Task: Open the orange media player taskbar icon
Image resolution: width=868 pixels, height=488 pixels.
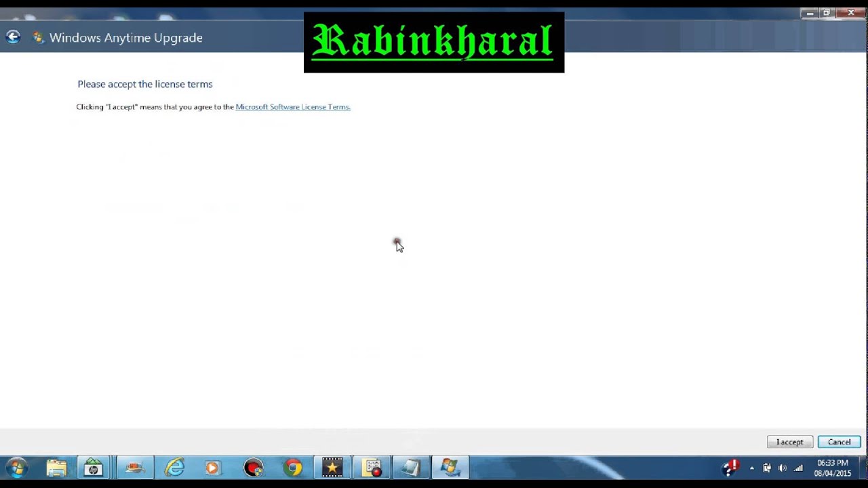Action: (x=212, y=468)
